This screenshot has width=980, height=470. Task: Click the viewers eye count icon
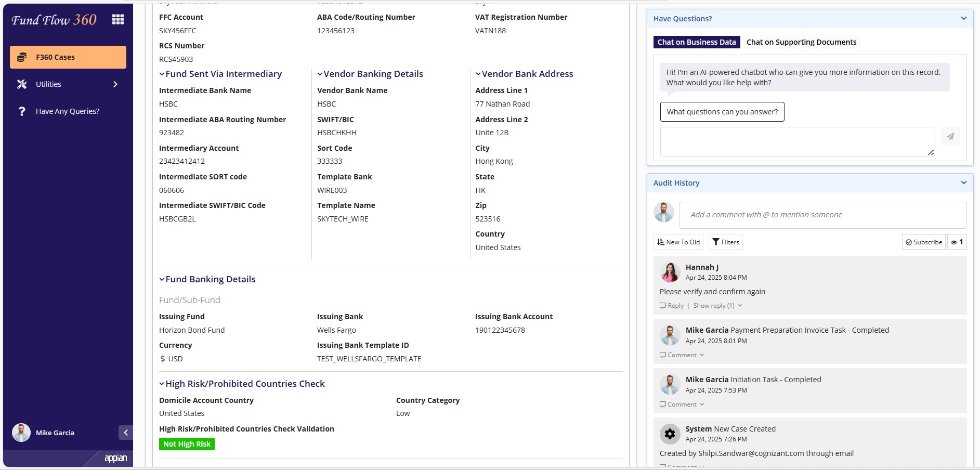click(x=957, y=242)
